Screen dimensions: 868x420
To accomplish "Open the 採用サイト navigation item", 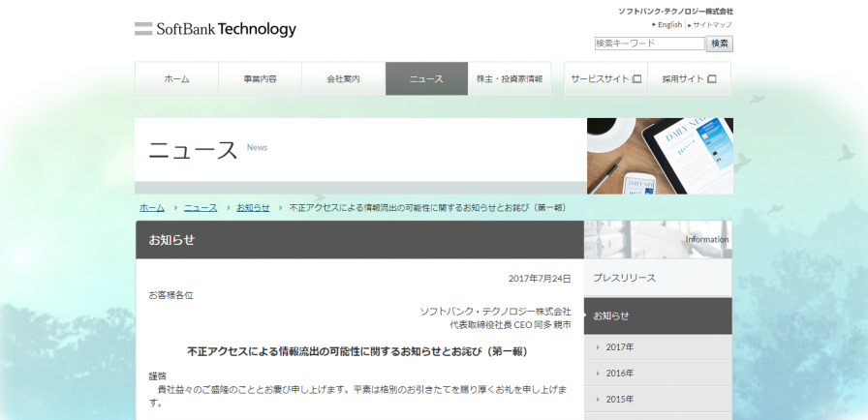I will tap(689, 78).
